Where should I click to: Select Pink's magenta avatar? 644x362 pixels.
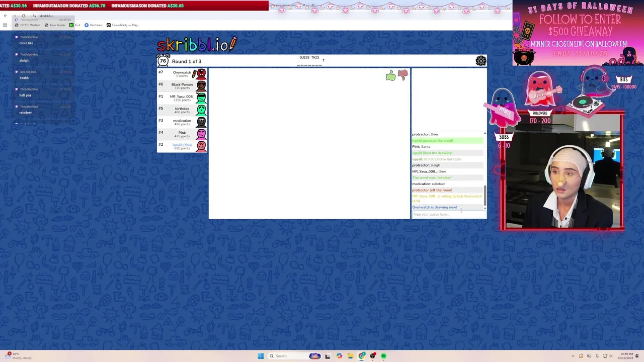coord(201,134)
